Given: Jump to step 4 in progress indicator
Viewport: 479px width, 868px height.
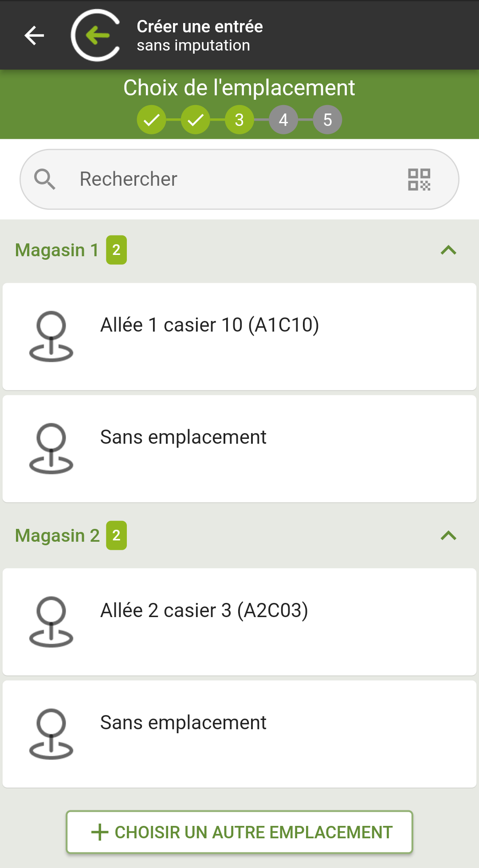Looking at the screenshot, I should pyautogui.click(x=283, y=120).
